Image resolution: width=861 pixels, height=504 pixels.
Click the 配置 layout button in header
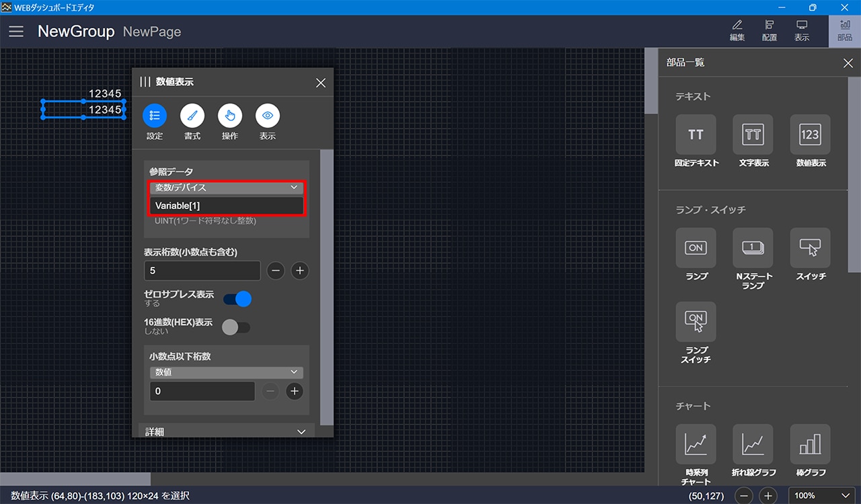click(x=770, y=30)
